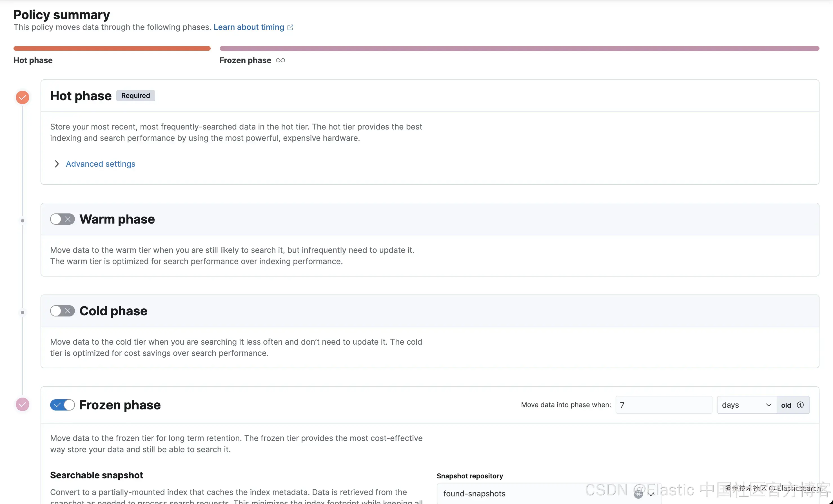Viewport: 833px width, 504px height.
Task: Expand Advanced settings in Hot phase
Action: (57, 164)
